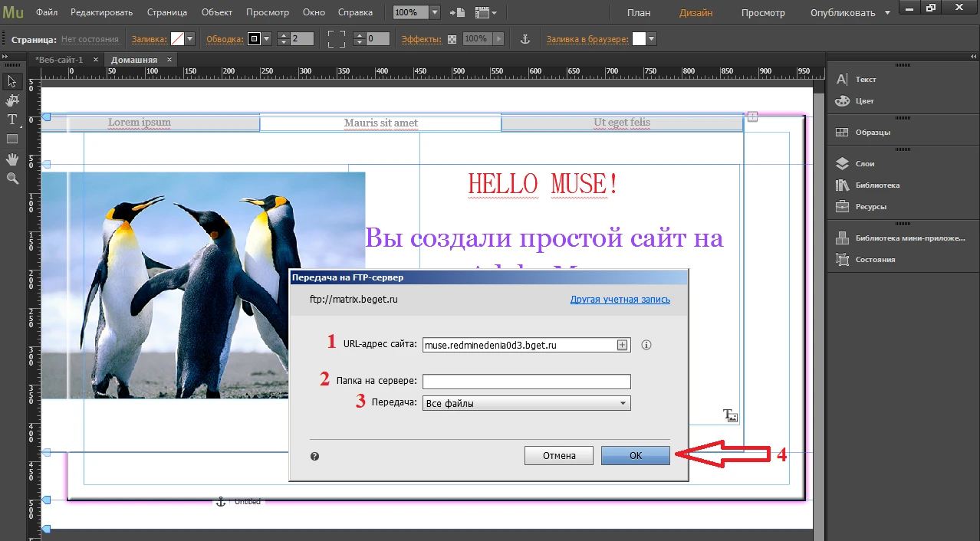Select the Text tool in toolbox

[x=12, y=120]
